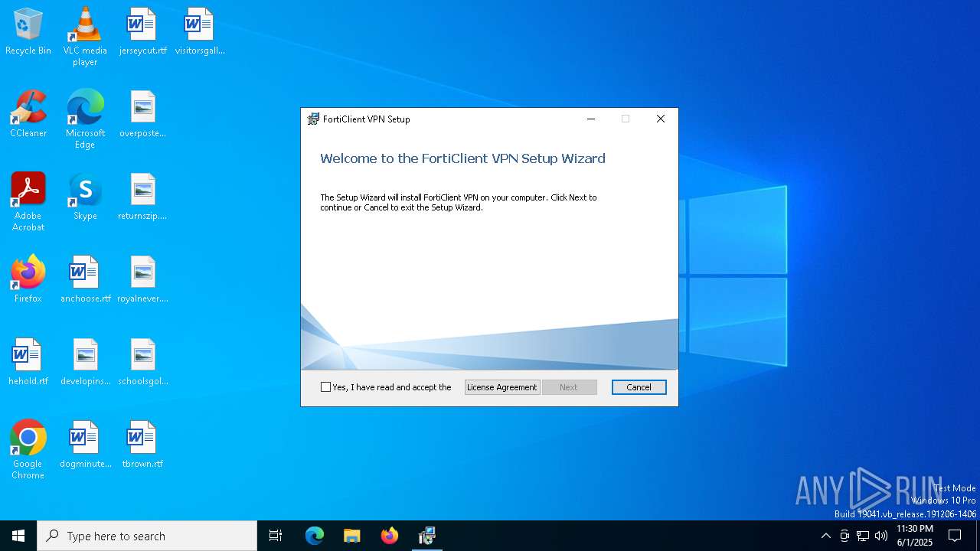Open the License Agreement button
980x551 pixels.
502,387
